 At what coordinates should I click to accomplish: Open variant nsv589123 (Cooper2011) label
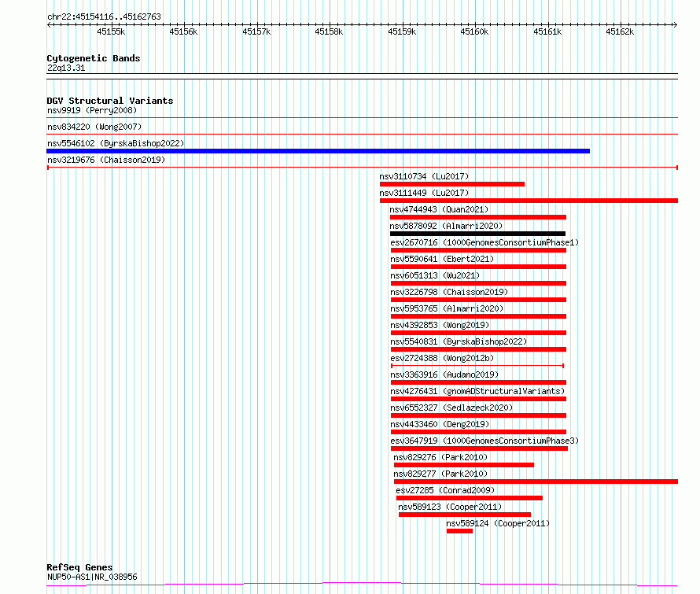pyautogui.click(x=450, y=507)
